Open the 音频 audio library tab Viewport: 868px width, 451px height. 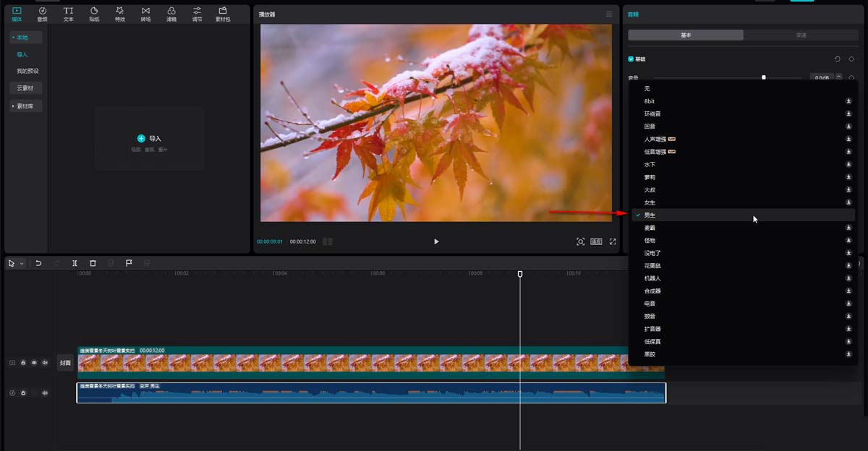pos(42,14)
